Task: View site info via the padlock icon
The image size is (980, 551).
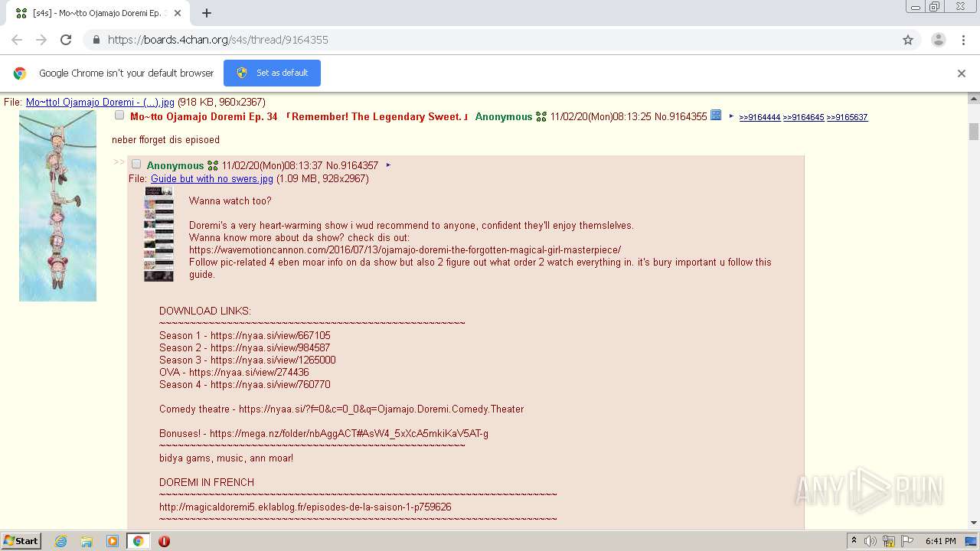Action: (96, 40)
